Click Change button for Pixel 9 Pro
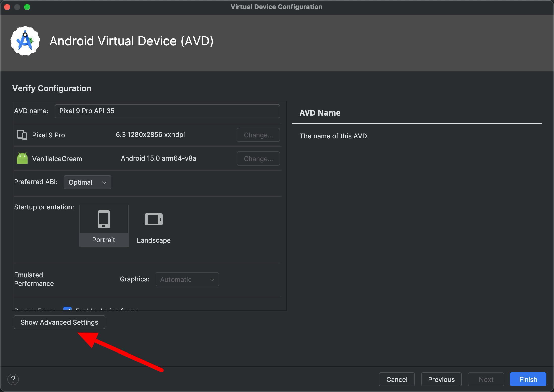554x392 pixels. click(x=258, y=135)
